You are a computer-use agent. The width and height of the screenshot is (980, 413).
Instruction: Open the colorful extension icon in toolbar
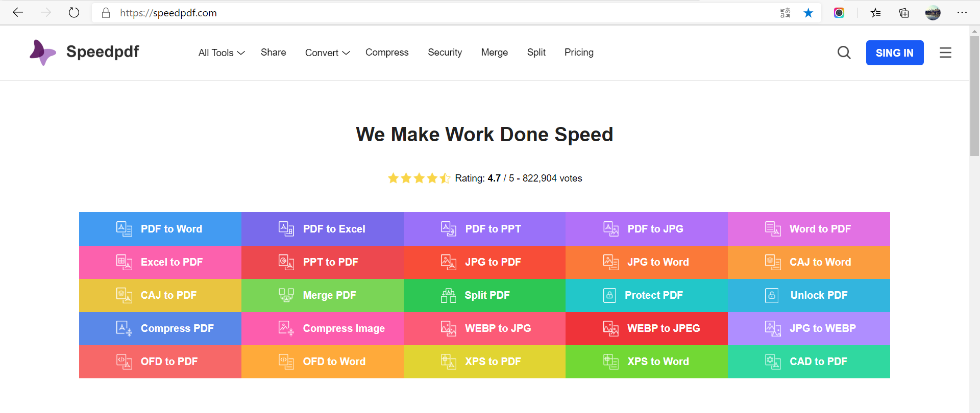coord(839,13)
